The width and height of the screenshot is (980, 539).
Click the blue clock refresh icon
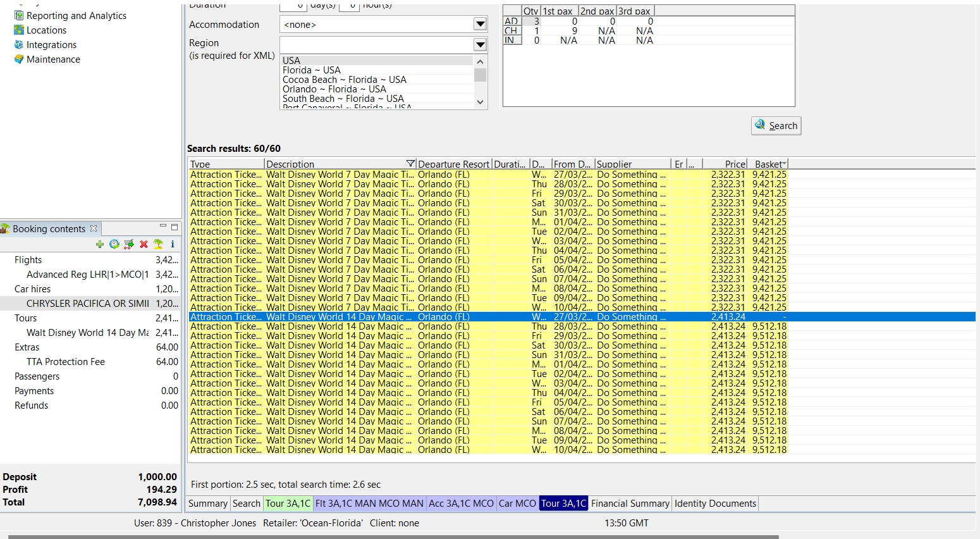click(x=114, y=244)
